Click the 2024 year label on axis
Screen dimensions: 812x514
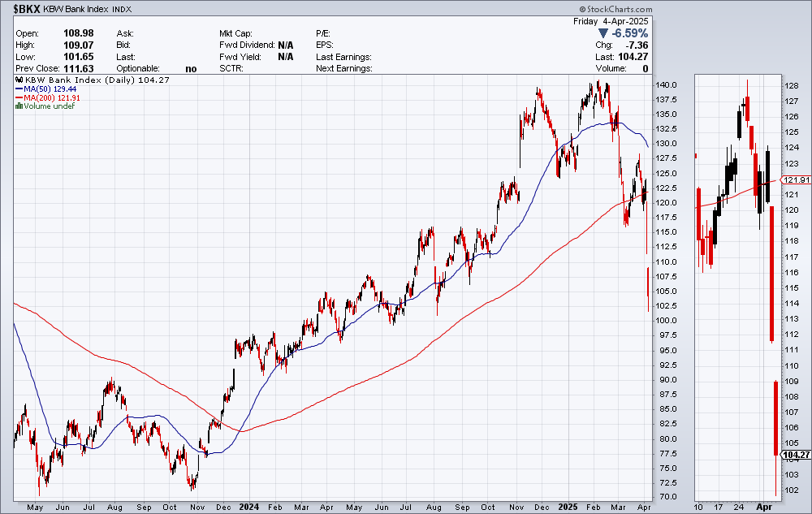coord(249,507)
